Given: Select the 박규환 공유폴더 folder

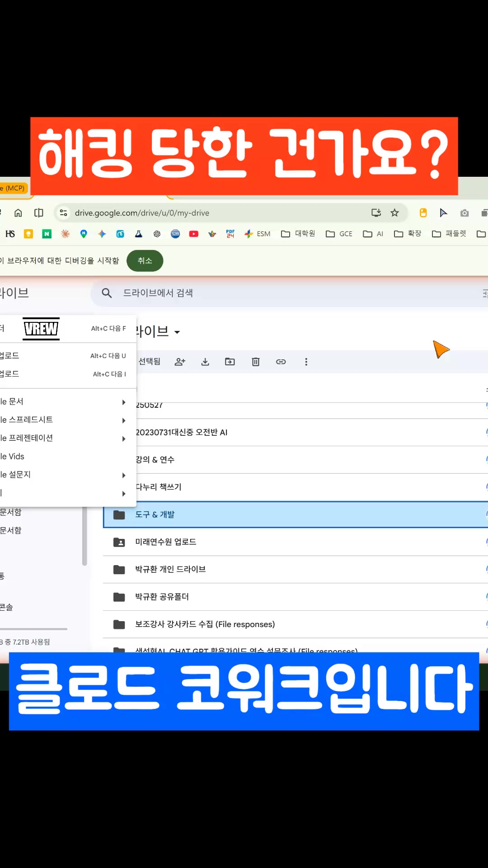Looking at the screenshot, I should [296, 597].
